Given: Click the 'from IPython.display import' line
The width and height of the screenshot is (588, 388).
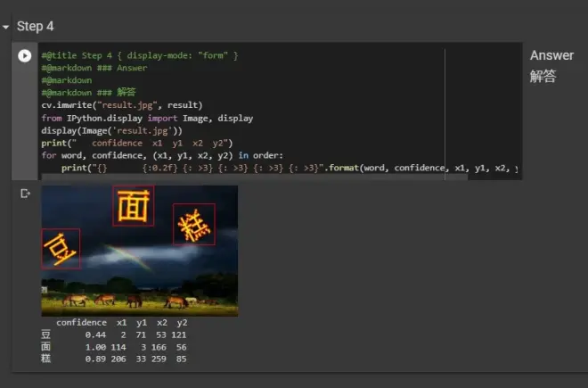Looking at the screenshot, I should (x=147, y=119).
